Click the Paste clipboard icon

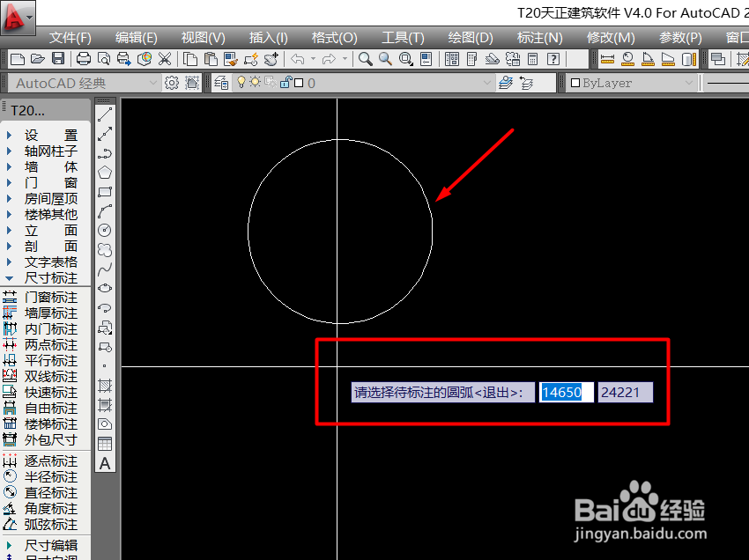pos(211,59)
